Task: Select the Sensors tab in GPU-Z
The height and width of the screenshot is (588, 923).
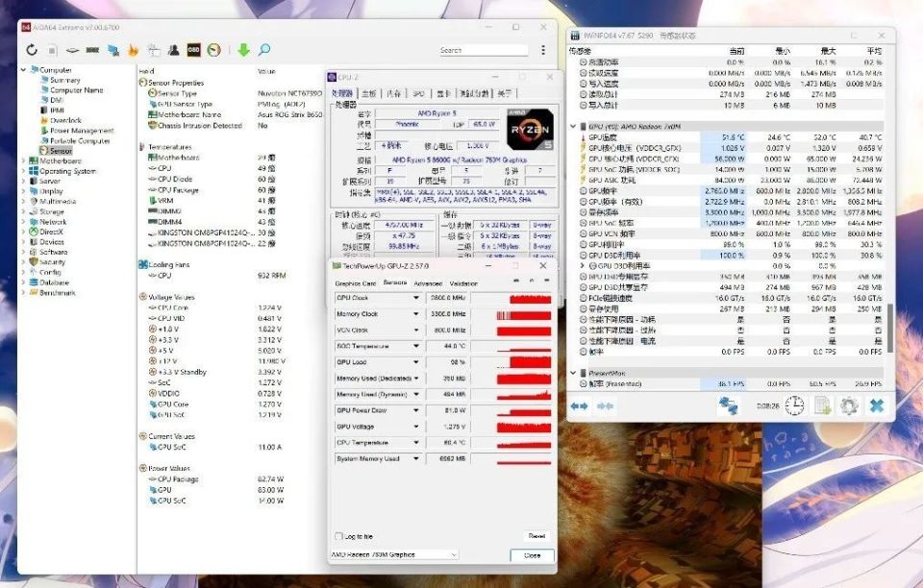Action: tap(394, 282)
